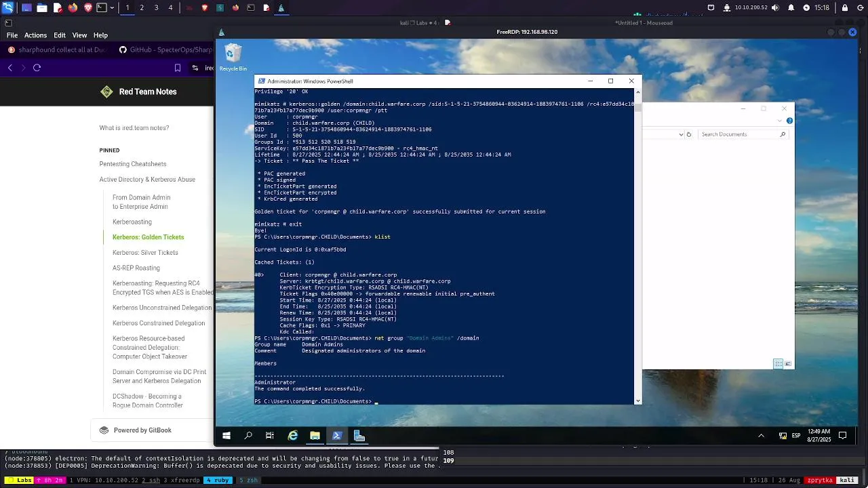This screenshot has width=868, height=488.
Task: Open Task View on the Windows taskbar
Action: (270, 436)
